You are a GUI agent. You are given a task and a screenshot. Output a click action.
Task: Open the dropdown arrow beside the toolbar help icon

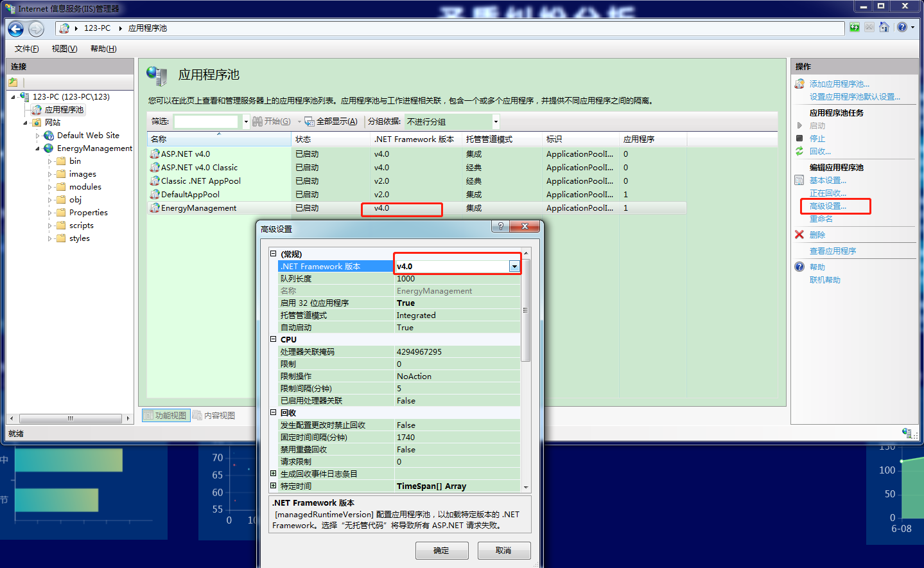pos(912,27)
